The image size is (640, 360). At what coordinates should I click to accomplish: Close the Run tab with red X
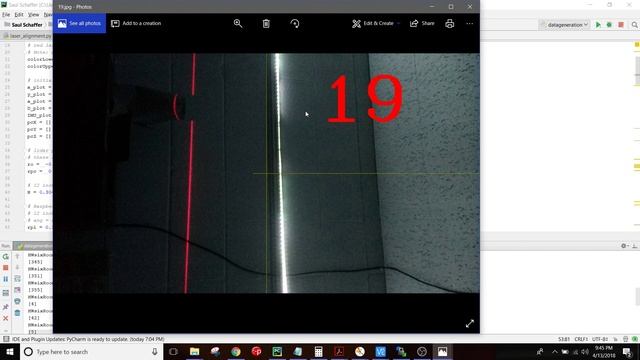tap(6, 318)
